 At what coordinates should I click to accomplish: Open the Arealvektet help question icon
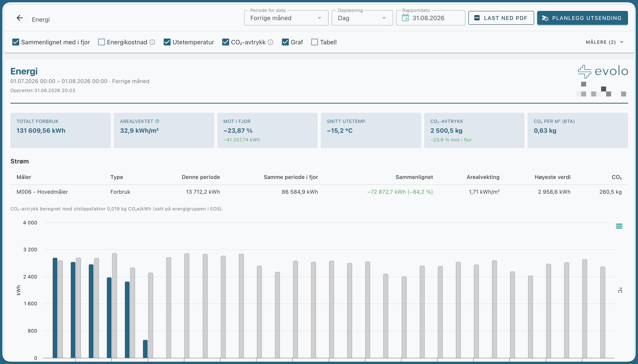157,121
